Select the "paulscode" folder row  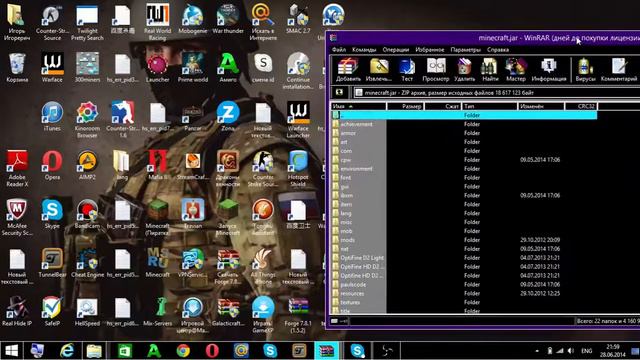(464, 284)
